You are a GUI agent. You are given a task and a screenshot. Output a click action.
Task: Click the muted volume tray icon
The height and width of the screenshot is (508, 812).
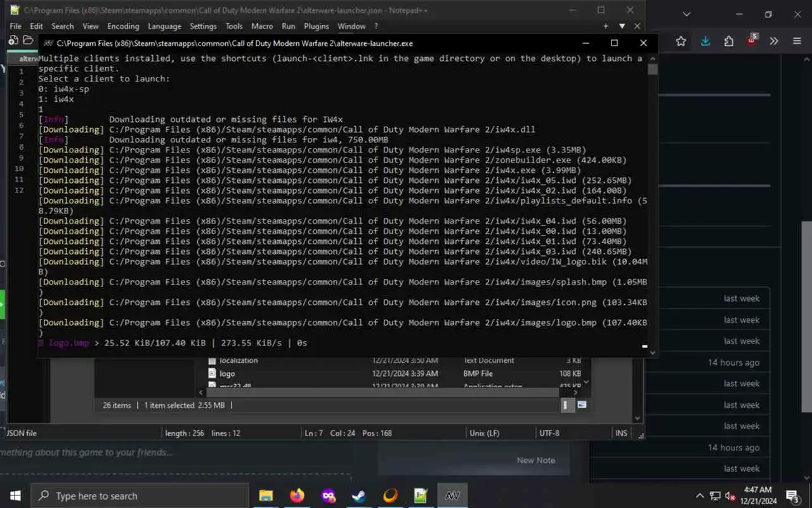point(731,496)
